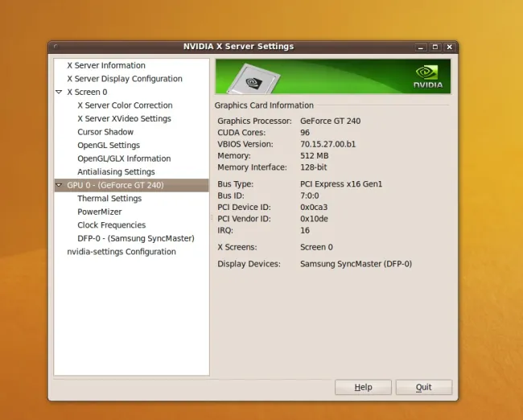Click the 'Graphics Card Information' heading
Image resolution: width=523 pixels, height=420 pixels.
tap(264, 105)
